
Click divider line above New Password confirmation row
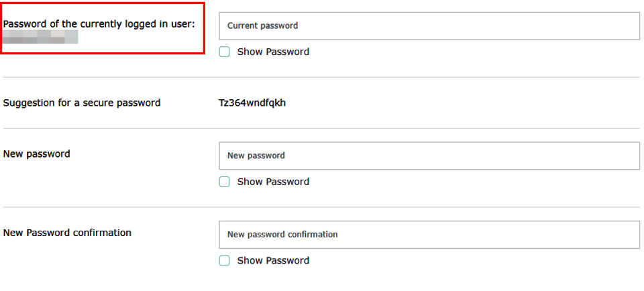coord(322,207)
